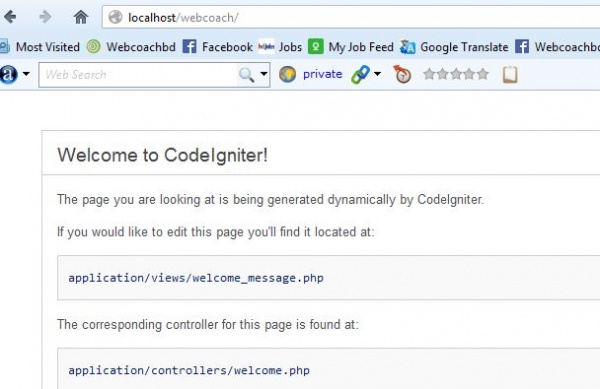Expand the chain link dropdown arrow
Viewport: 600px width, 389px height.
coord(377,74)
